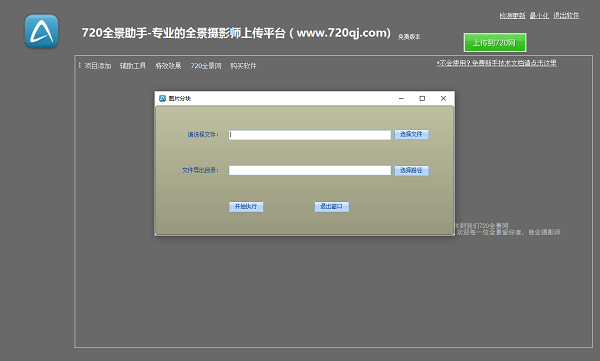
Task: Click the 选择文件 button
Action: 411,134
